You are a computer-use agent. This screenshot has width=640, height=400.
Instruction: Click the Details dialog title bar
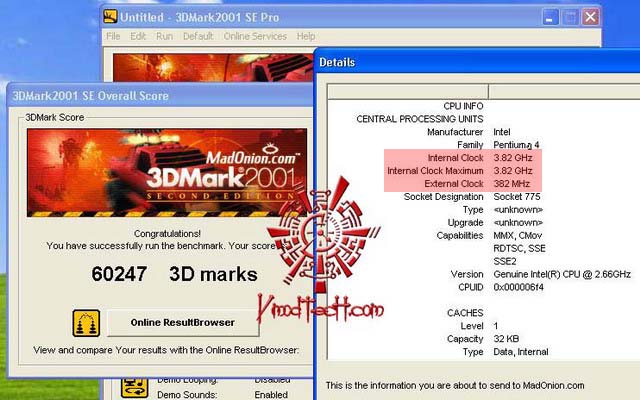click(478, 62)
